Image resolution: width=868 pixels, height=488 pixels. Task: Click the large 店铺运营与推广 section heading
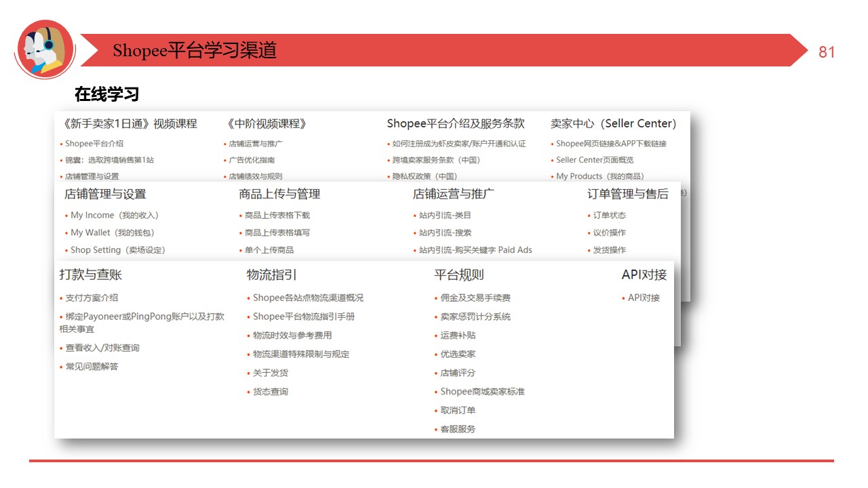click(x=454, y=194)
